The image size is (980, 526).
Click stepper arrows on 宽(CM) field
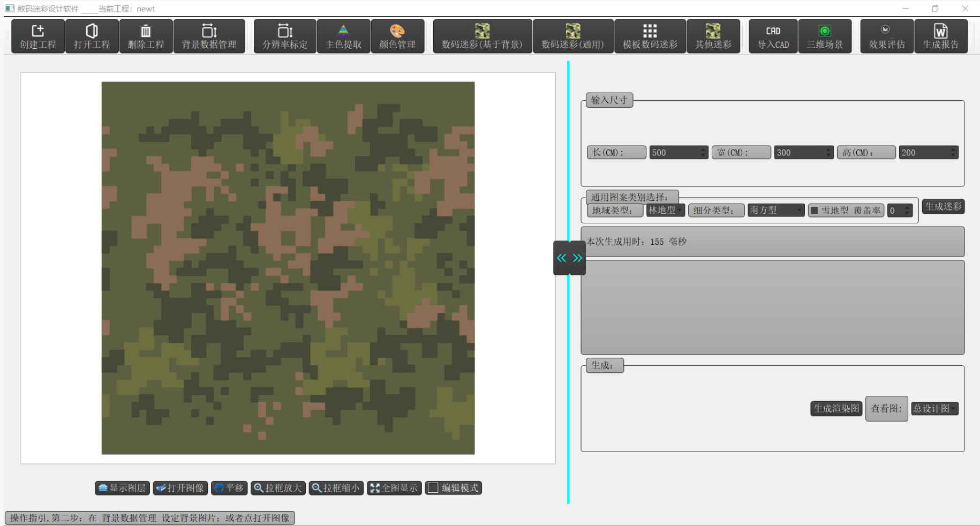coord(828,153)
